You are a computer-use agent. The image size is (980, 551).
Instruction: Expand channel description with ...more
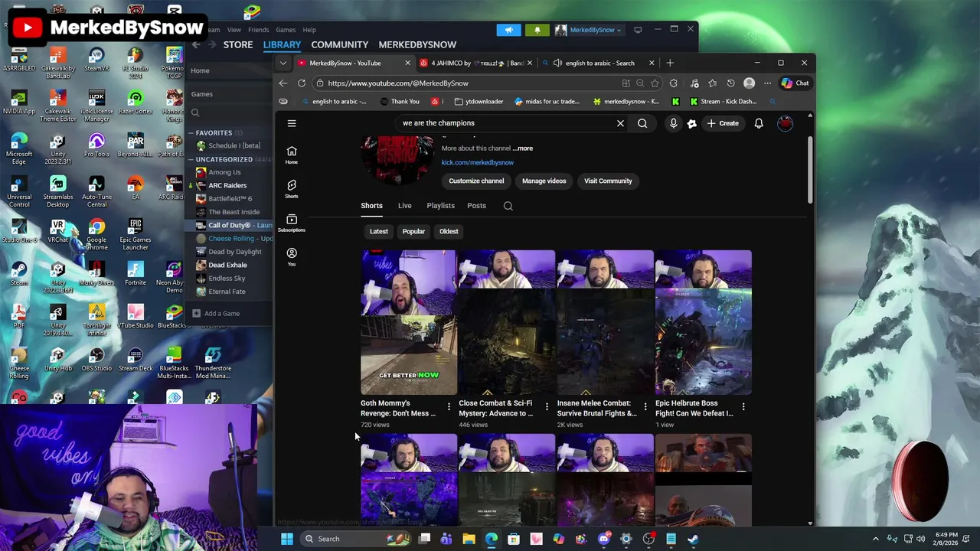pos(523,148)
